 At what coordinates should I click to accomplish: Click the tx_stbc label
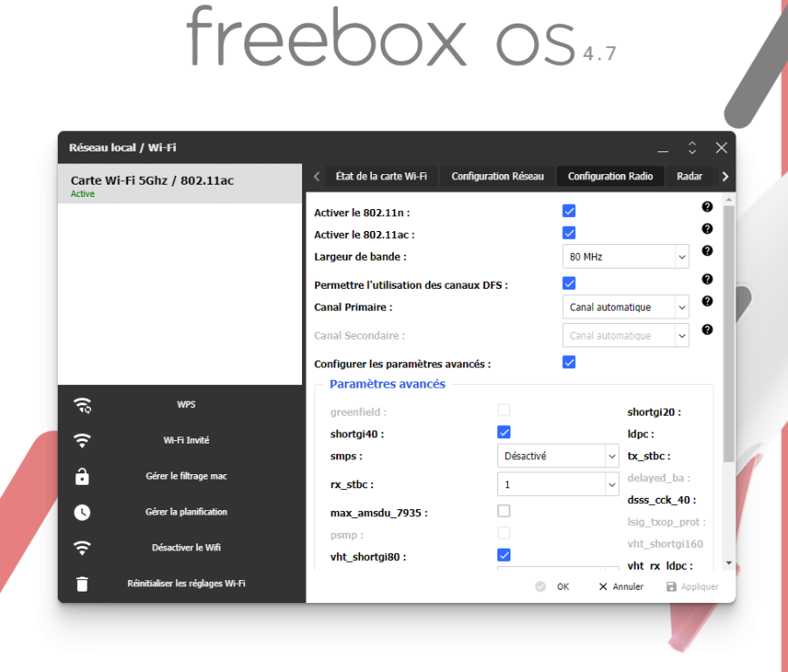(x=649, y=457)
